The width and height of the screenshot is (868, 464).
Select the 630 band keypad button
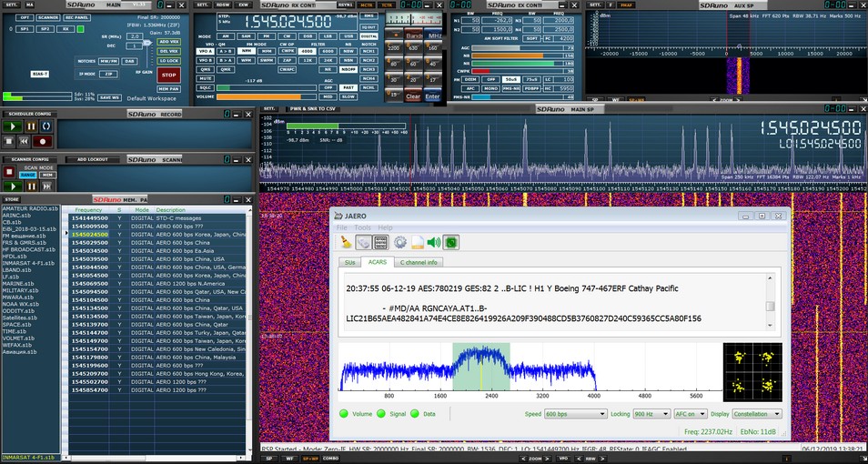(413, 48)
